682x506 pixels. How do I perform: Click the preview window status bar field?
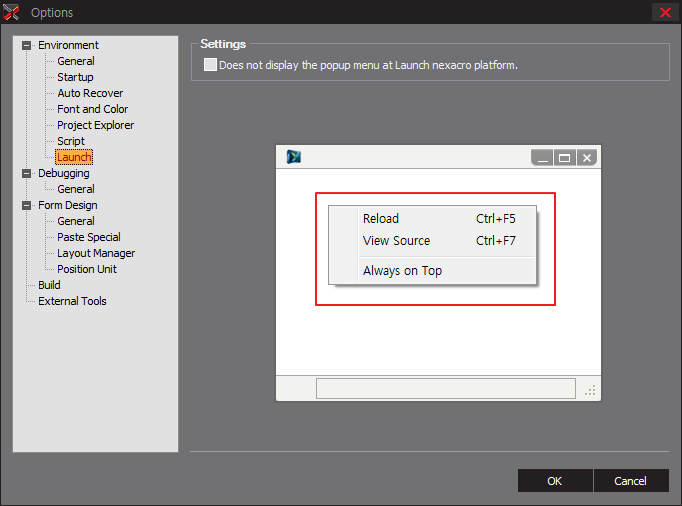445,389
